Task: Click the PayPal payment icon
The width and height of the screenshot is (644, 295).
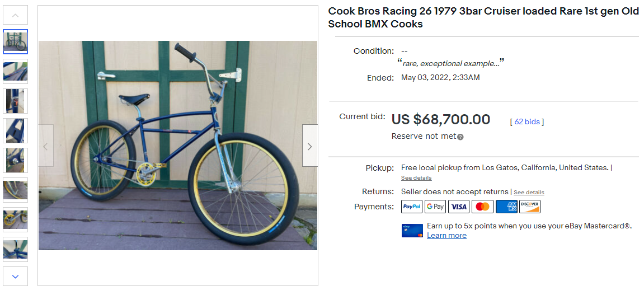Action: 412,207
